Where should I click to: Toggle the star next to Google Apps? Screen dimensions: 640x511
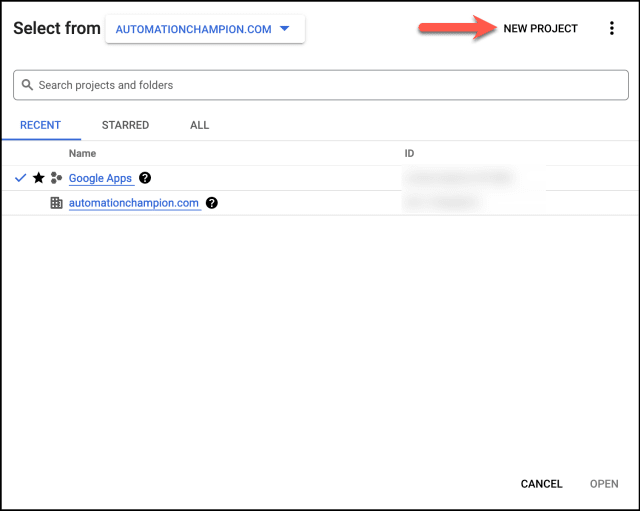point(39,178)
